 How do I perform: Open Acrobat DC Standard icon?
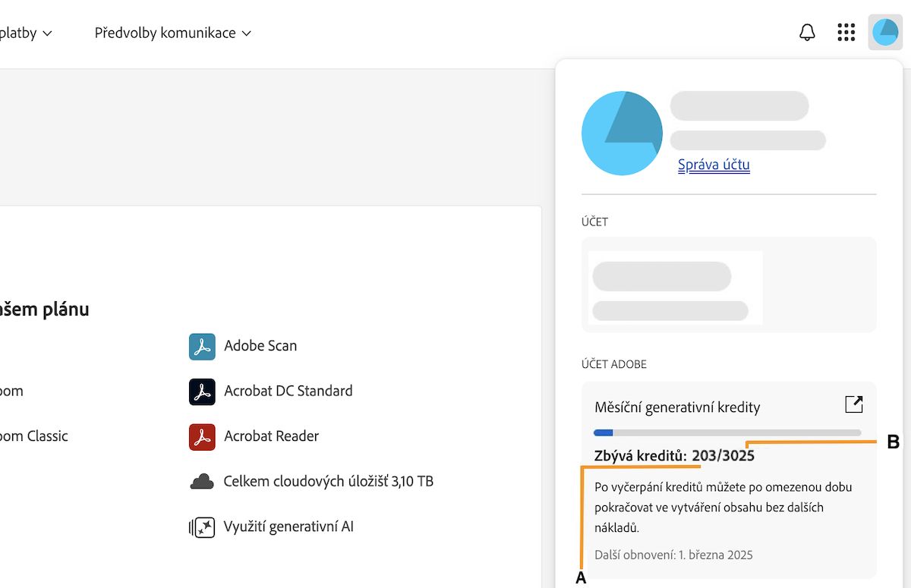coord(202,391)
